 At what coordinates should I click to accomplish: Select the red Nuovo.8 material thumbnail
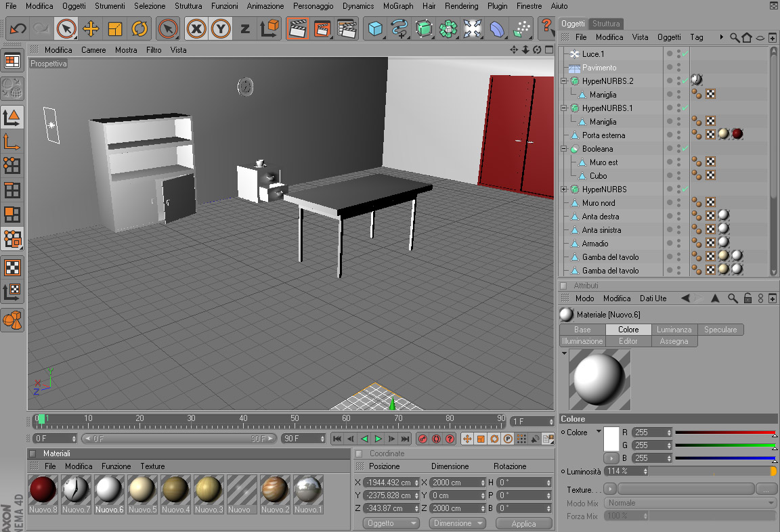point(43,489)
